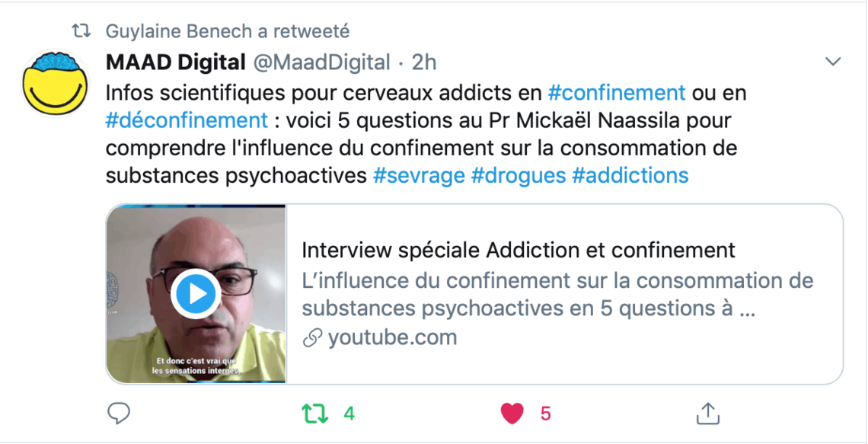This screenshot has width=868, height=444.
Task: Click the small retweet icon beside Guylaine Benech
Action: point(81,31)
